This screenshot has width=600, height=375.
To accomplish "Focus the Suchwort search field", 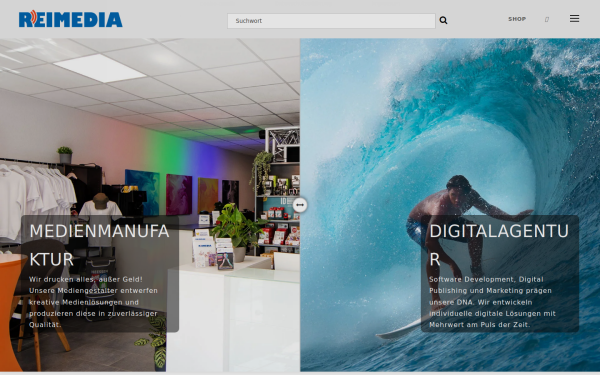I will [x=331, y=21].
